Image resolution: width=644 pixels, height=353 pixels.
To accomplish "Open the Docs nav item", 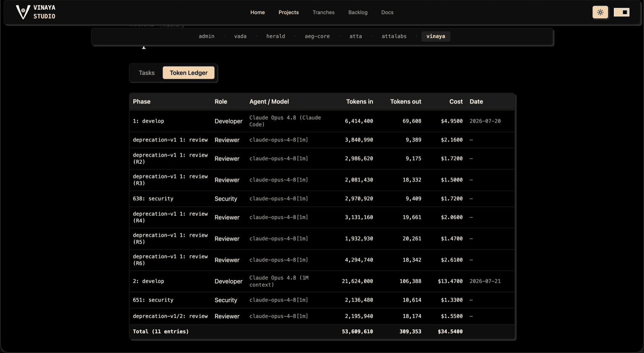I will pos(387,12).
